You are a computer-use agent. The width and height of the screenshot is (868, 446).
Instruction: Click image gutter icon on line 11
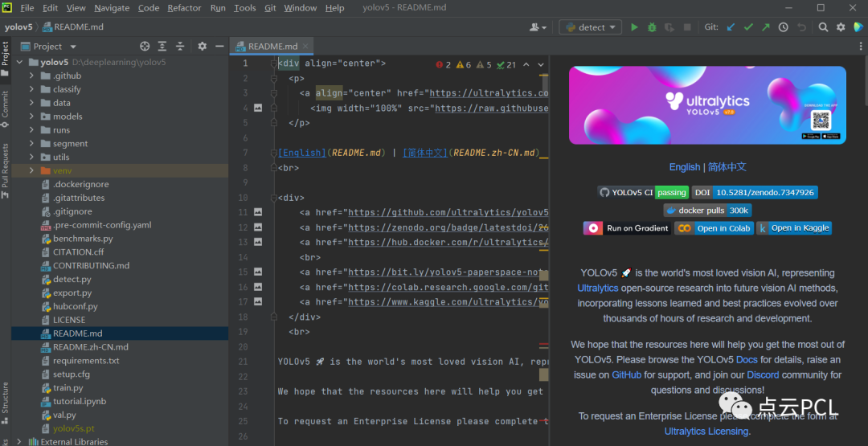click(258, 212)
